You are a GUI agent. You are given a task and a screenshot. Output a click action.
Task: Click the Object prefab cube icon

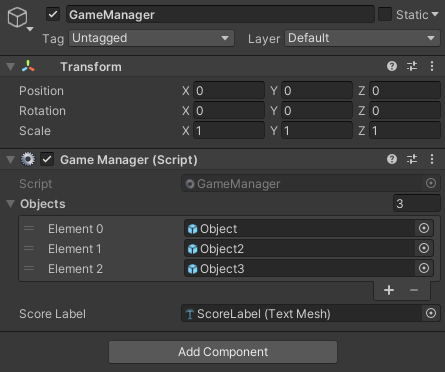tap(192, 229)
